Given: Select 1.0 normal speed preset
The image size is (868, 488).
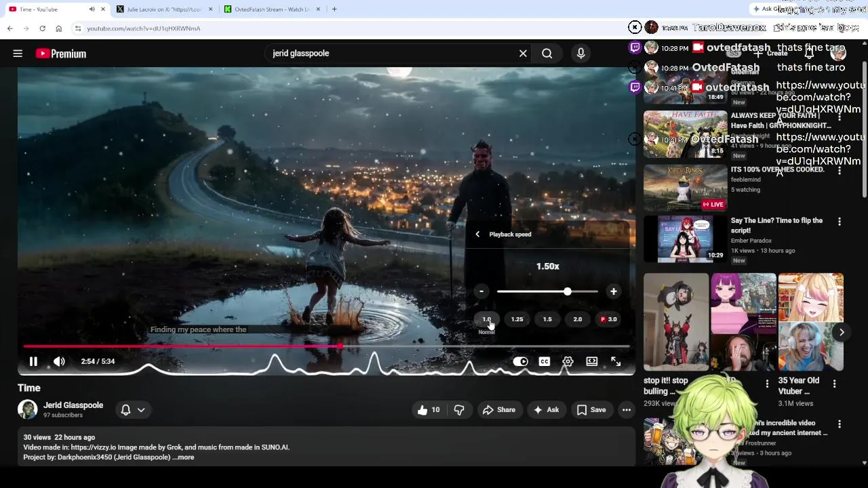Looking at the screenshot, I should [487, 319].
